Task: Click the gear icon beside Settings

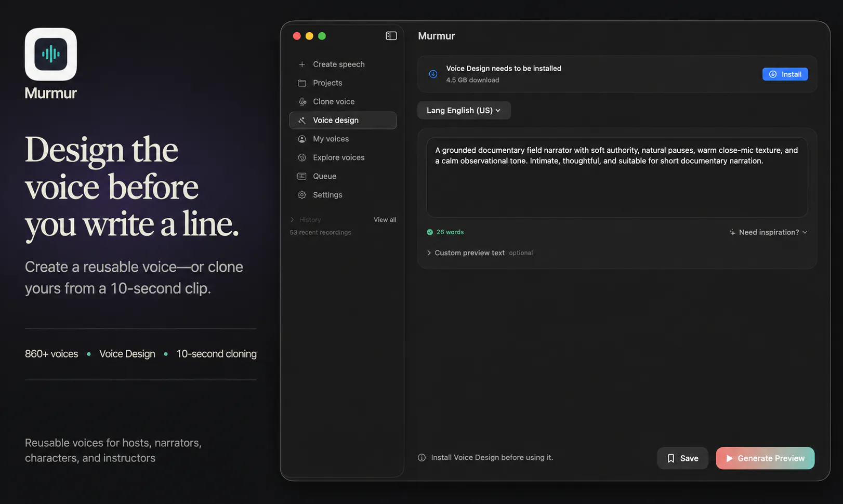Action: 302,195
